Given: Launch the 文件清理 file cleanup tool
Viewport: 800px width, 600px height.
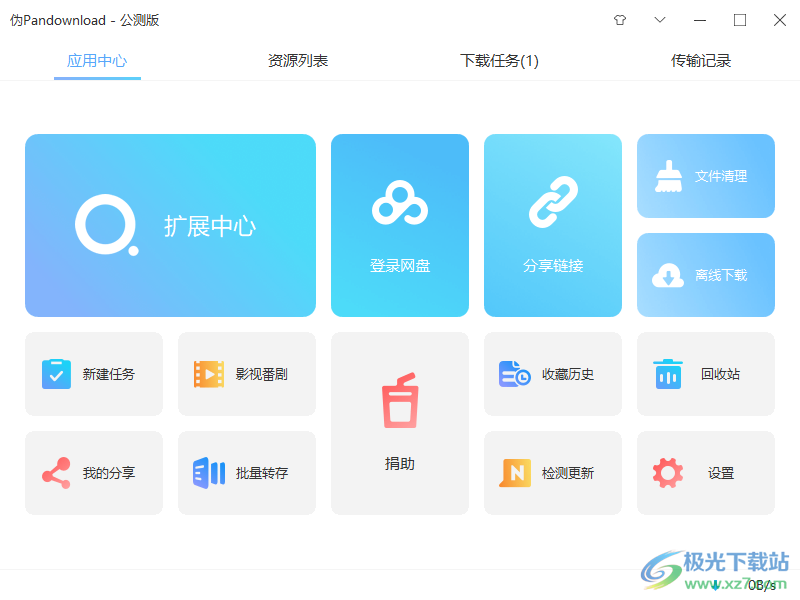Looking at the screenshot, I should 705,176.
